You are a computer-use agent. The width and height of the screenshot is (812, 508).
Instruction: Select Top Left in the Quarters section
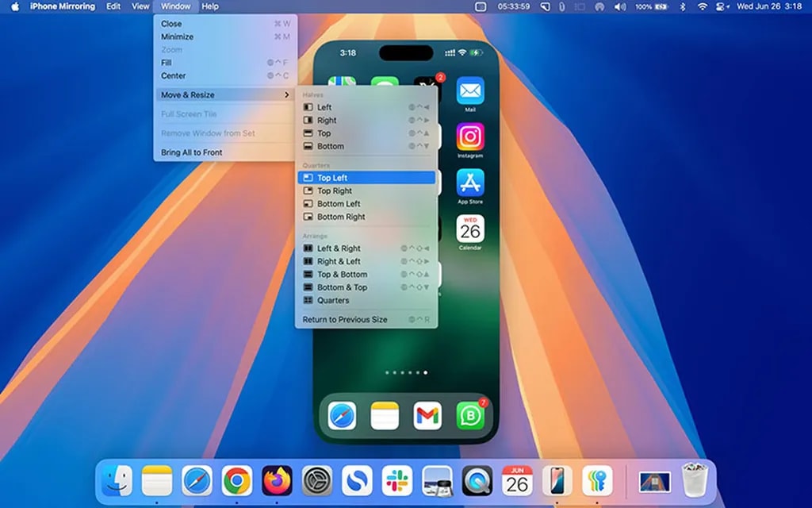(x=332, y=178)
